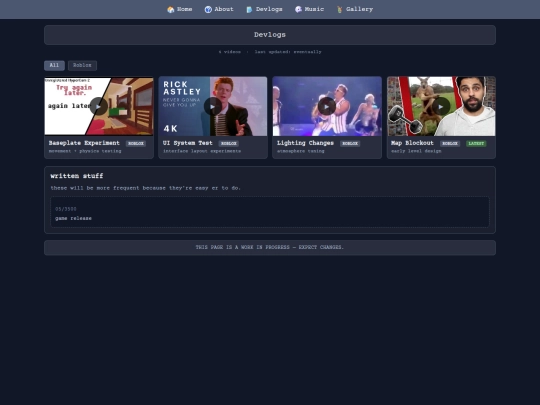Filter videos by Roblox

point(82,65)
